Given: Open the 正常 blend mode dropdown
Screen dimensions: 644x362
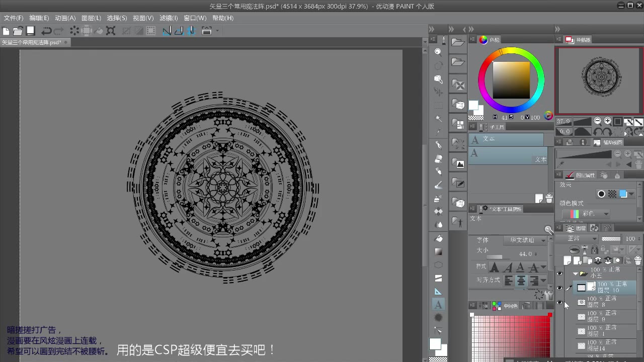Looking at the screenshot, I should (x=582, y=239).
